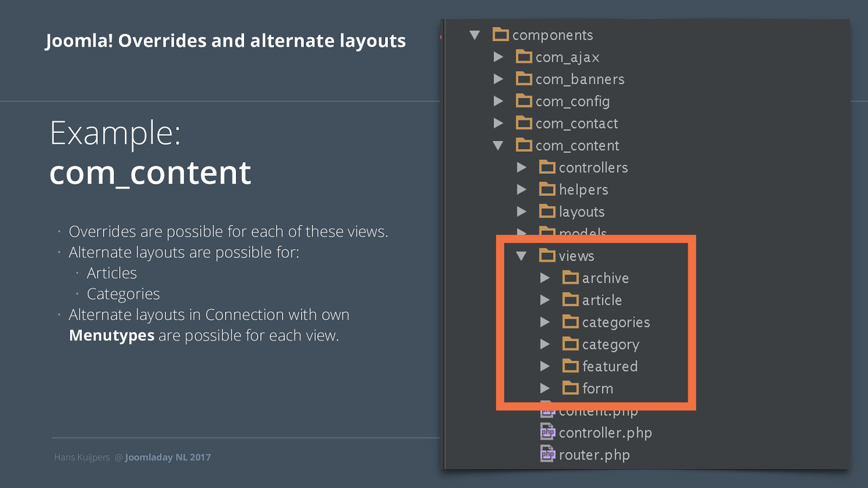Image resolution: width=868 pixels, height=488 pixels.
Task: Click the article folder icon
Action: pos(570,300)
